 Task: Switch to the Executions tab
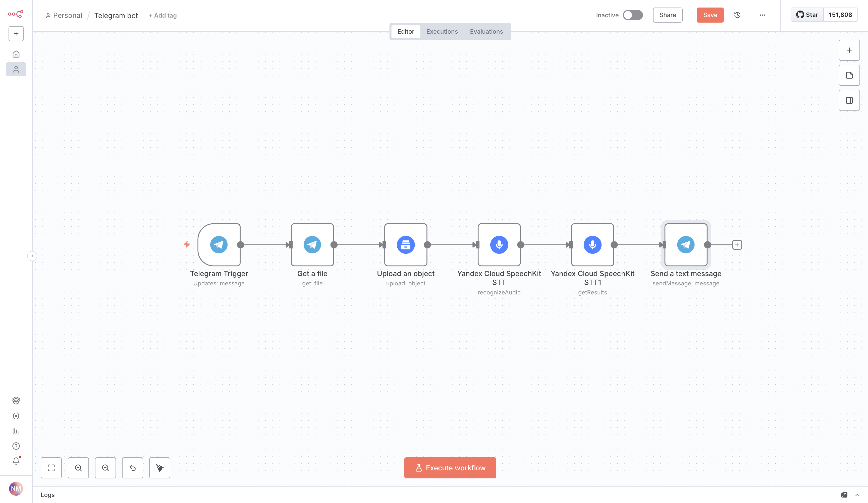[442, 32]
